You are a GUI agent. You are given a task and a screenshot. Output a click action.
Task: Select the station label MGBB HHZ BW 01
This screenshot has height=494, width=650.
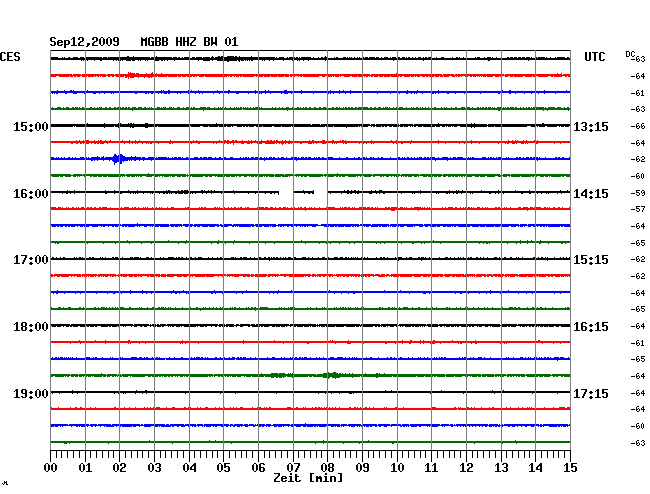click(x=189, y=42)
